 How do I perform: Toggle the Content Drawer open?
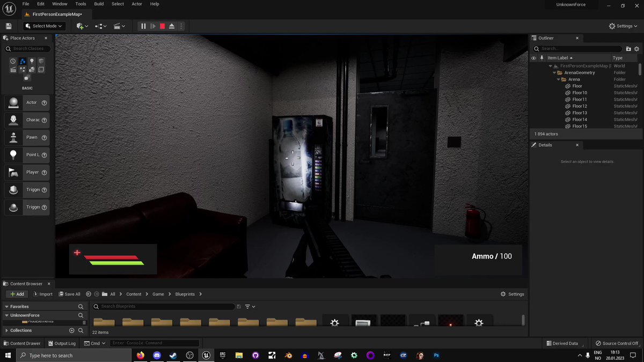pos(21,343)
